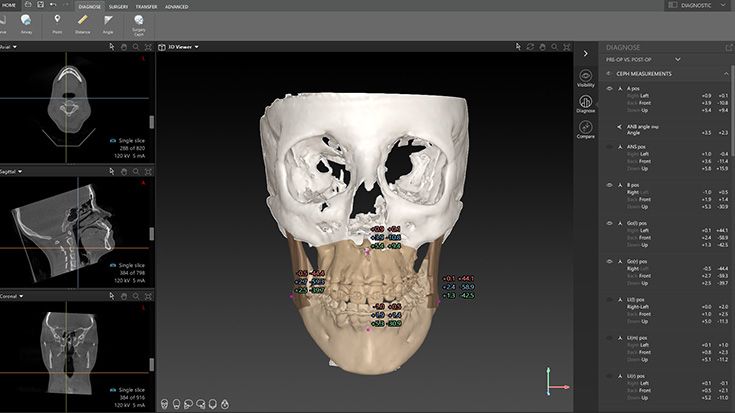Toggle visibility of ANS pos measurement
735x413 pixels.
609,146
